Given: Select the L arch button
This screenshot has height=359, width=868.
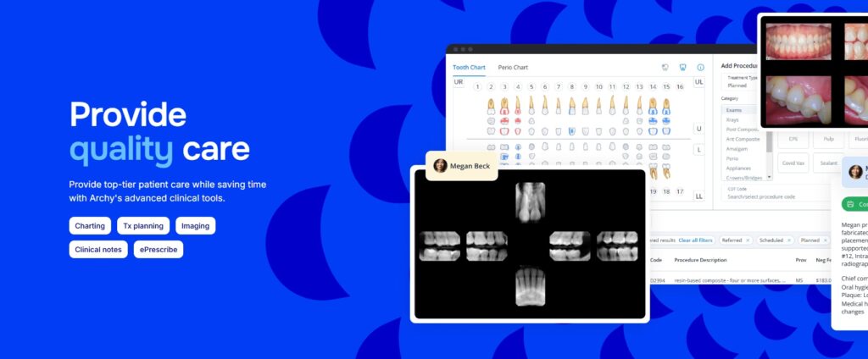Looking at the screenshot, I should (699, 150).
